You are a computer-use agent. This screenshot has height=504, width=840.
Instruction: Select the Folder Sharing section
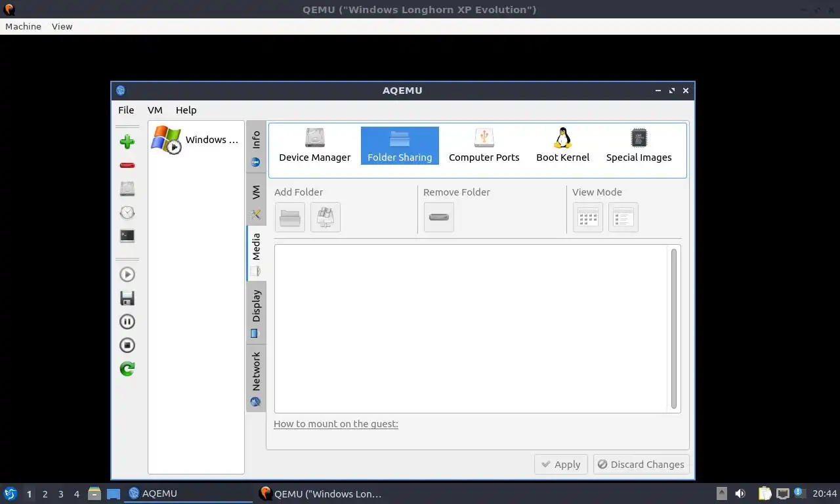pos(400,146)
